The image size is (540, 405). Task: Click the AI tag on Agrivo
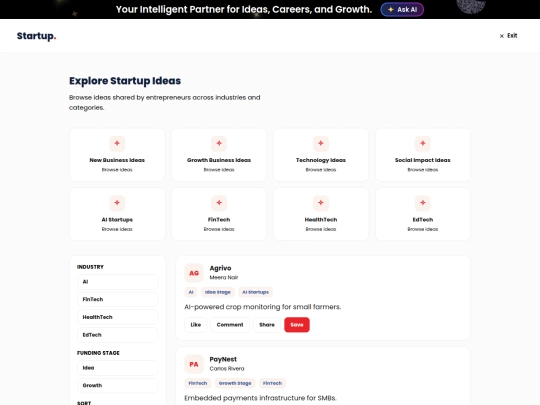(191, 292)
